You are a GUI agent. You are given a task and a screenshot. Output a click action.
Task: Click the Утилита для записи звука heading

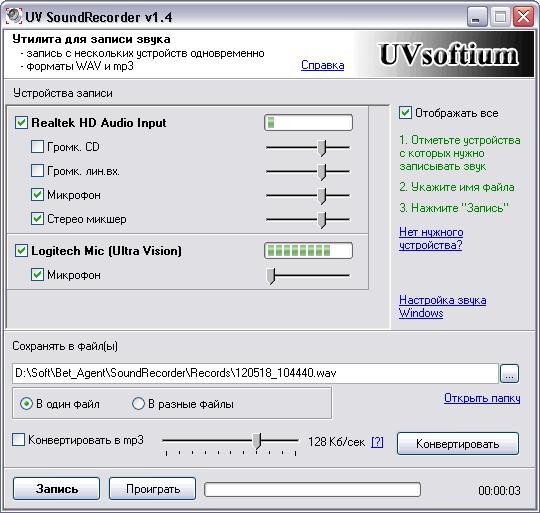pyautogui.click(x=91, y=39)
